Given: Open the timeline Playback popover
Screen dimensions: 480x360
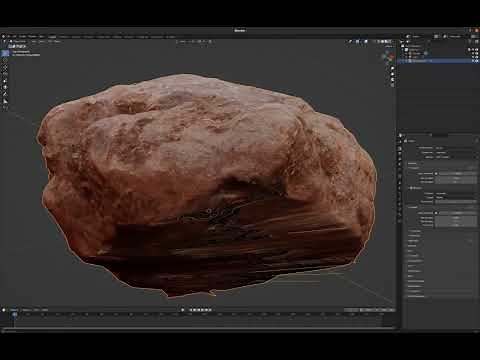Looking at the screenshot, I should (x=13, y=310).
